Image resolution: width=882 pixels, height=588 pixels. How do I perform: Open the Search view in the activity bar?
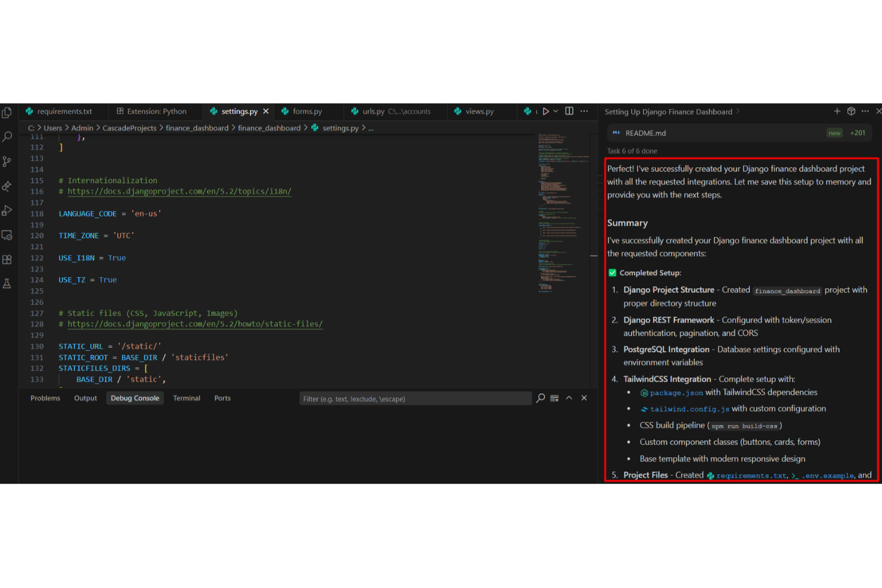(7, 136)
